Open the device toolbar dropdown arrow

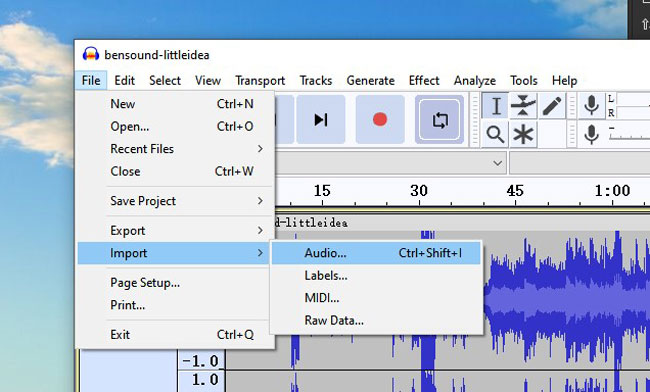[x=497, y=163]
